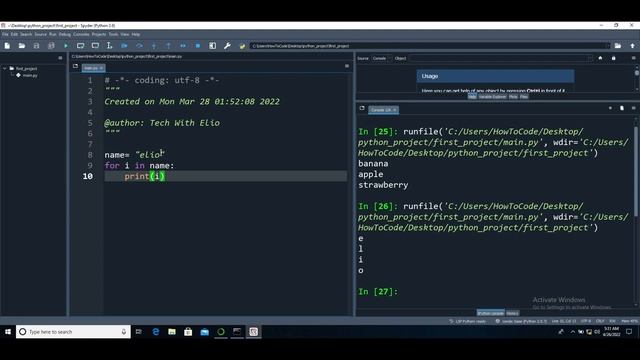
Task: Click Browse working directory folder icon
Action: pyautogui.click(x=618, y=46)
